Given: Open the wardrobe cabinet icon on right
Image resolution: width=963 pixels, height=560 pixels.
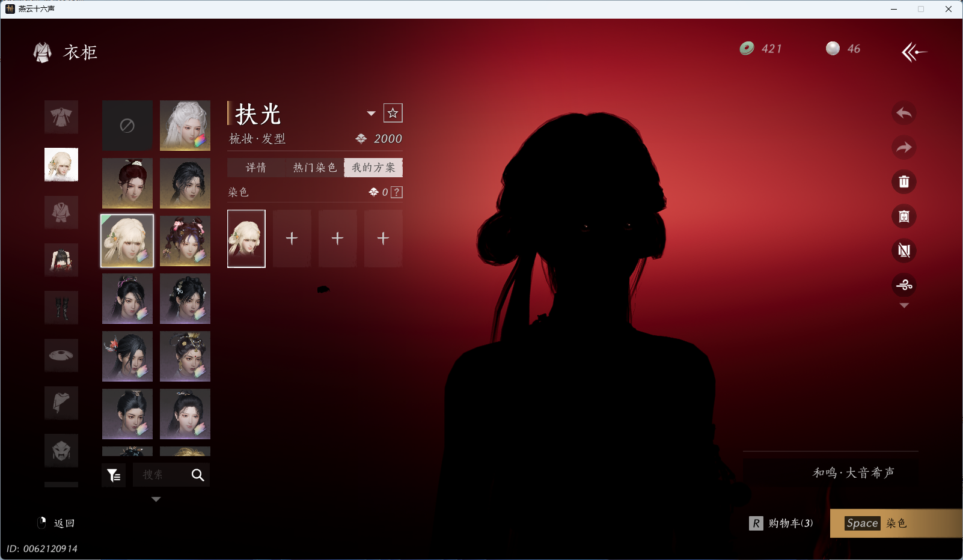Looking at the screenshot, I should click(903, 216).
